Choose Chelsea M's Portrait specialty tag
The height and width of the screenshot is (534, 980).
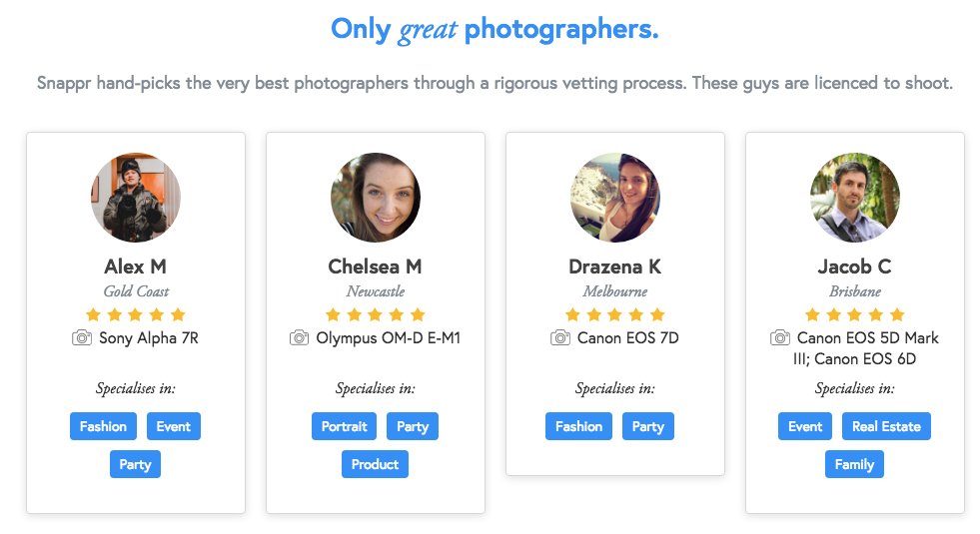tap(344, 426)
